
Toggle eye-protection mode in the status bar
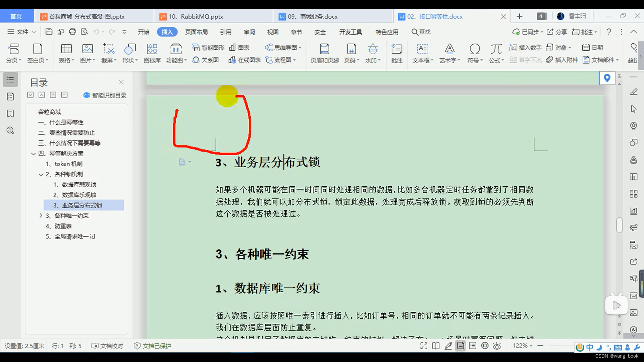pyautogui.click(x=497, y=346)
